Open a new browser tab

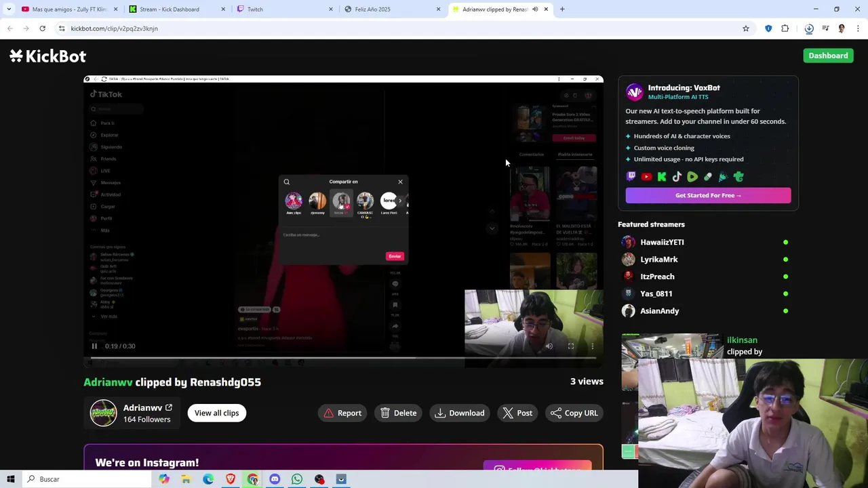pos(562,9)
